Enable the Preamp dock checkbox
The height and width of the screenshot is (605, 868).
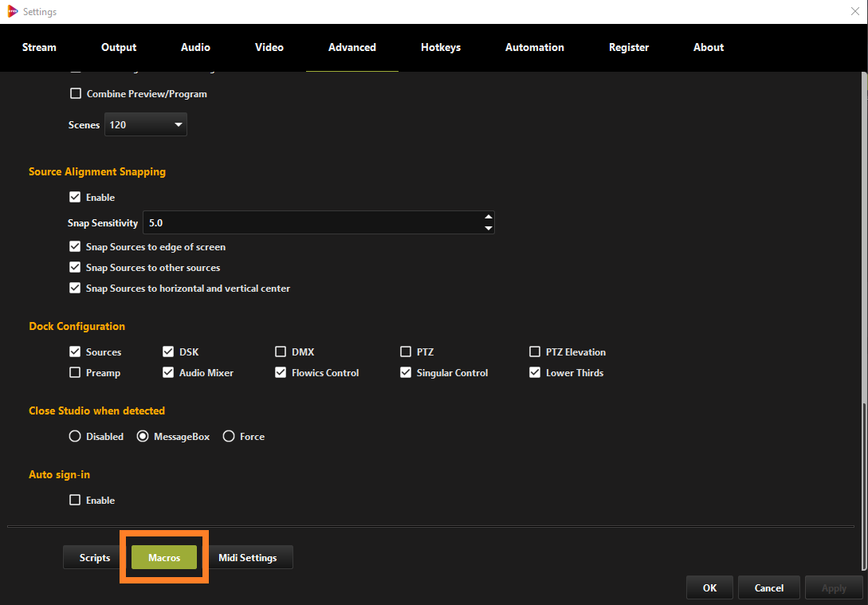(75, 372)
